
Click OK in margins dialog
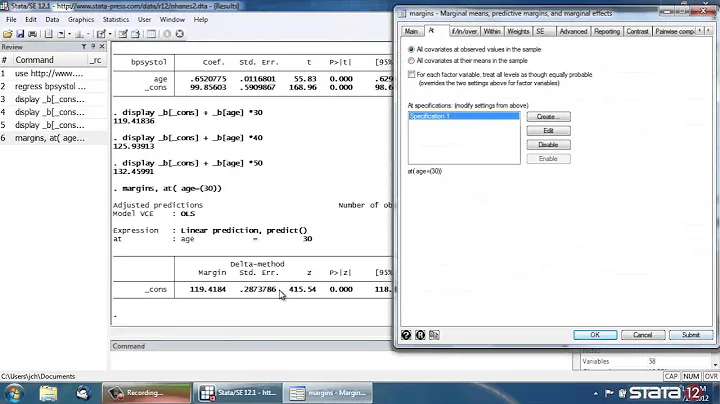point(595,335)
